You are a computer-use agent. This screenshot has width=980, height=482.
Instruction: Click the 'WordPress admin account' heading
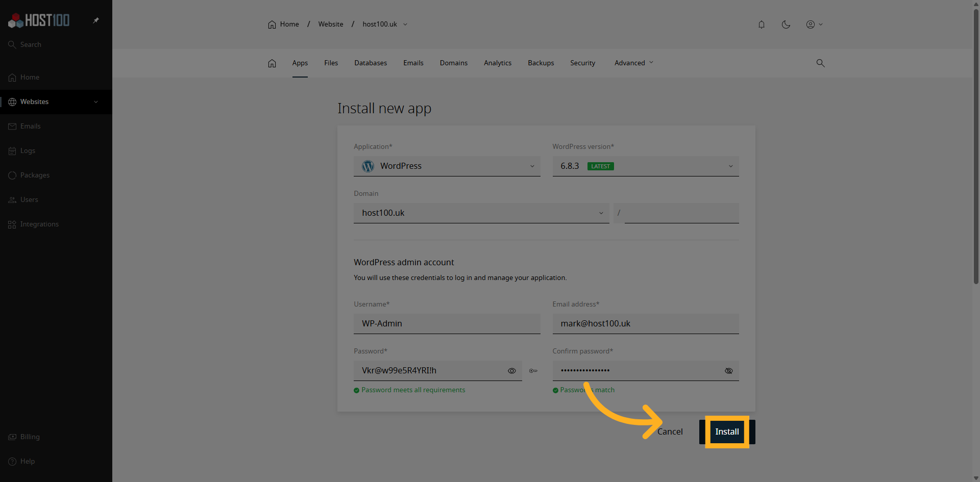pyautogui.click(x=404, y=262)
